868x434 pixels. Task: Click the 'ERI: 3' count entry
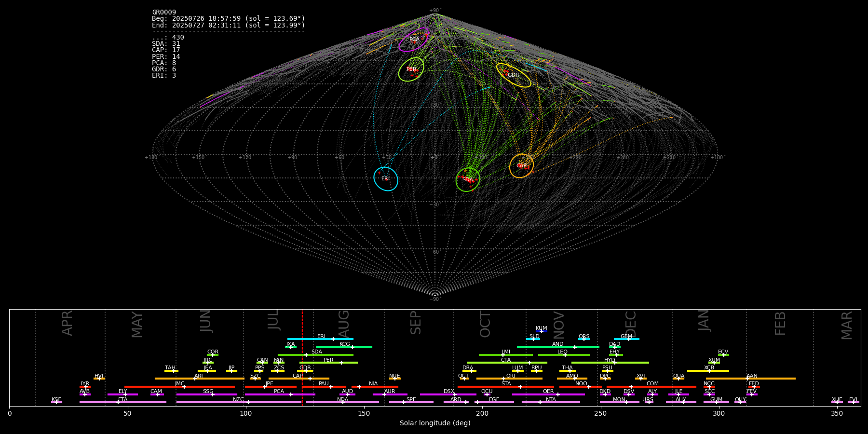click(164, 76)
